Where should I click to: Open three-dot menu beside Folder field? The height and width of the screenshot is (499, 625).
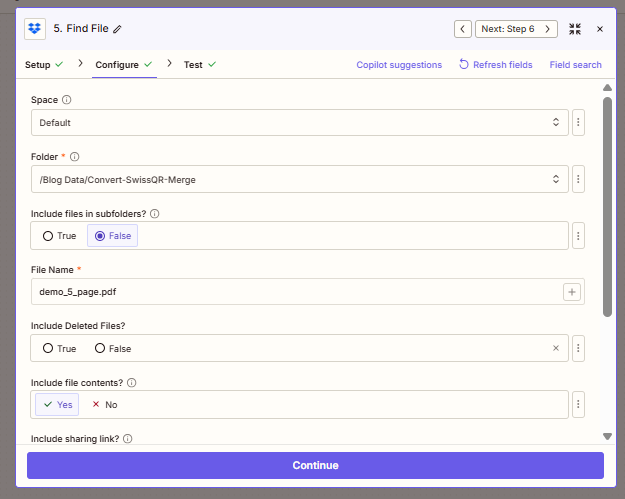(x=578, y=179)
